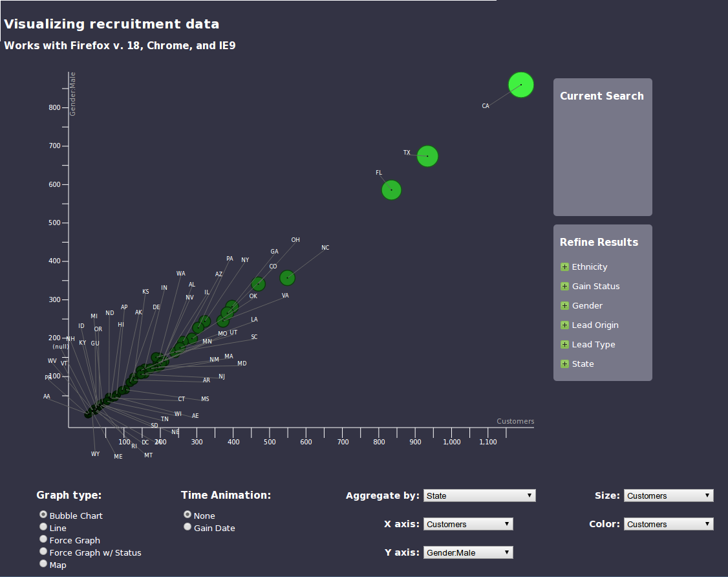Image resolution: width=728 pixels, height=577 pixels.
Task: Enable Gain Date time animation
Action: pyautogui.click(x=187, y=527)
